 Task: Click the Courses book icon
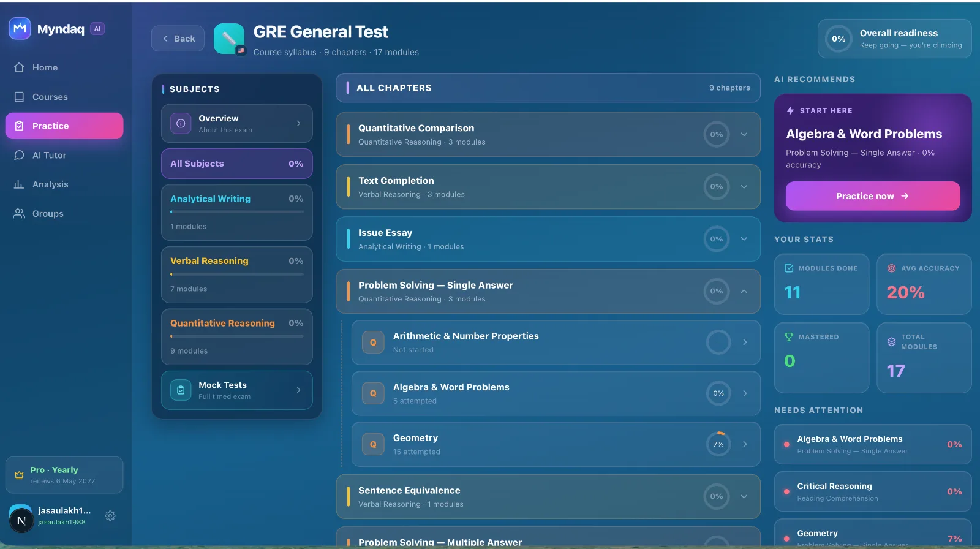coord(20,97)
